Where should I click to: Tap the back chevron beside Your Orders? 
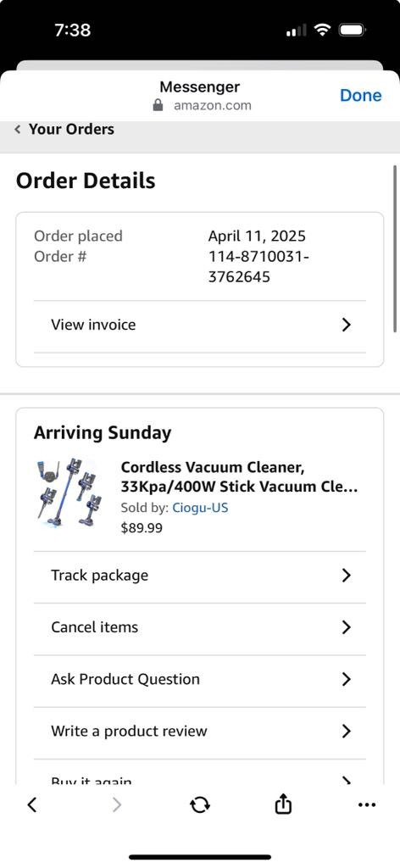click(18, 129)
